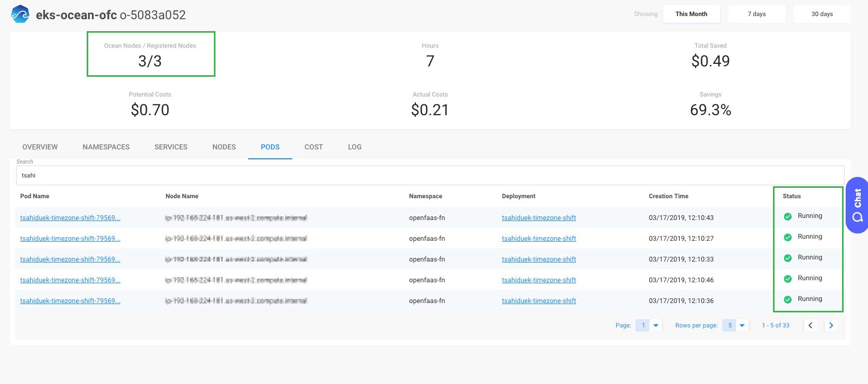Expand the Rows per page dropdown
Screen dimensions: 868x384
click(742, 325)
